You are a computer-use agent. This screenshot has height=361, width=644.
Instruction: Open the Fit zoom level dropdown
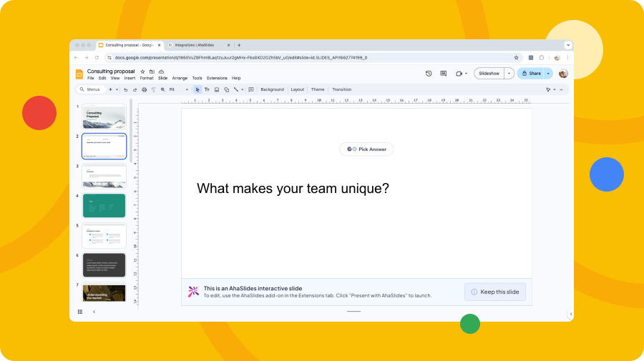(x=178, y=89)
